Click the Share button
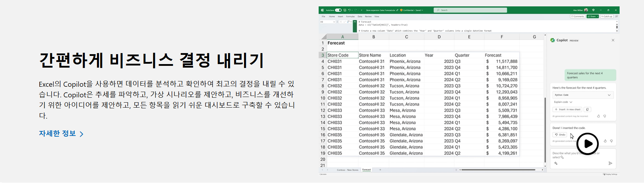Screen dimensions: 644x183 [591, 16]
